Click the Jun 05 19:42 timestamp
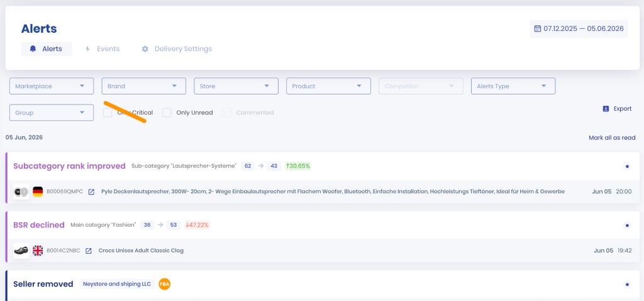Screen dimensions: 644x301 (x=613, y=251)
